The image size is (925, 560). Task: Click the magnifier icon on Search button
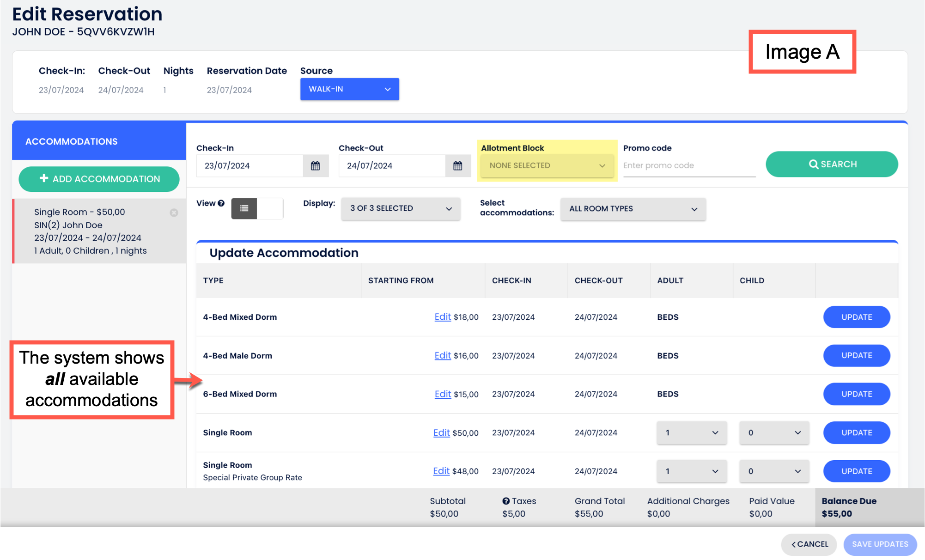click(813, 164)
